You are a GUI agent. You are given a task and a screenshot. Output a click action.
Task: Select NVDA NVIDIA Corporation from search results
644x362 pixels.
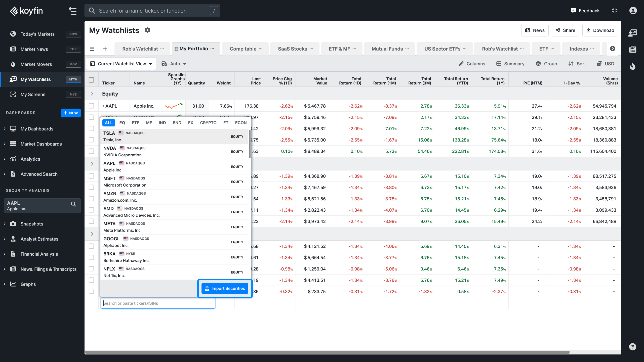pos(174,152)
